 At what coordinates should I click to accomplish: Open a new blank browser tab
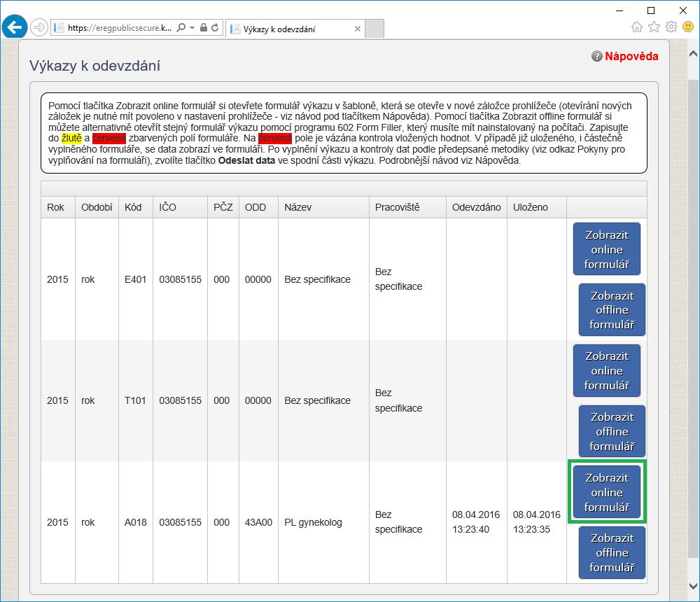click(x=374, y=29)
